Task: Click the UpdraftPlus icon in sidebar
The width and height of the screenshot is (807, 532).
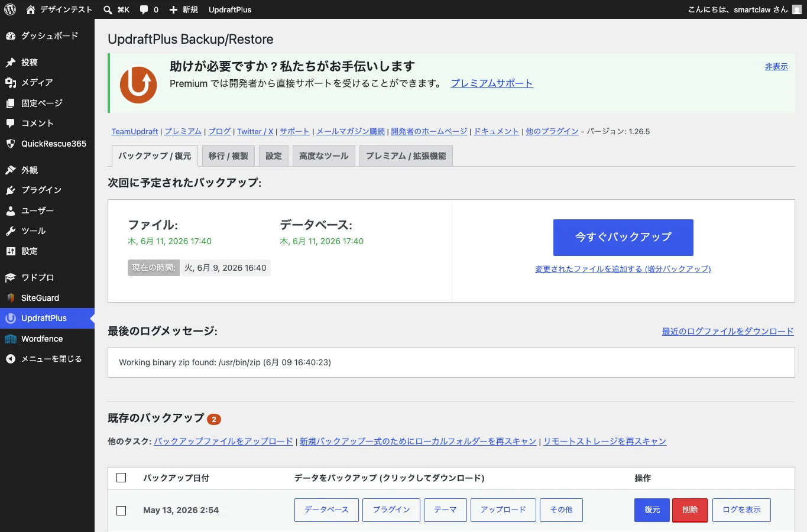Action: point(11,318)
